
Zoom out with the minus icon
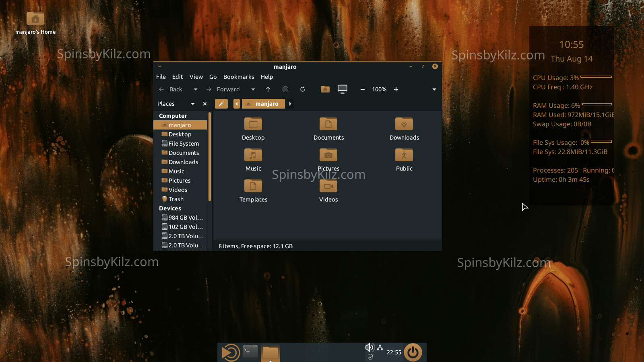tap(362, 89)
